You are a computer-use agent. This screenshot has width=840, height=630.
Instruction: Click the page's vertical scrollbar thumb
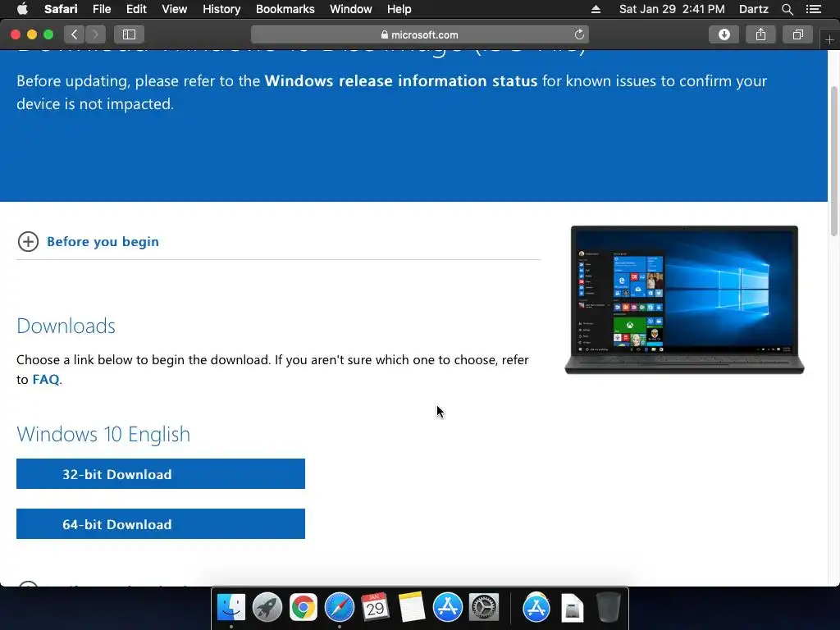click(833, 161)
